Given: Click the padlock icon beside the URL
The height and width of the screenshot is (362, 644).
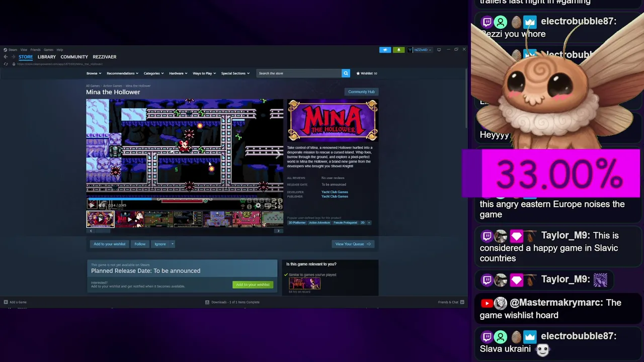Looking at the screenshot, I should coord(14,64).
